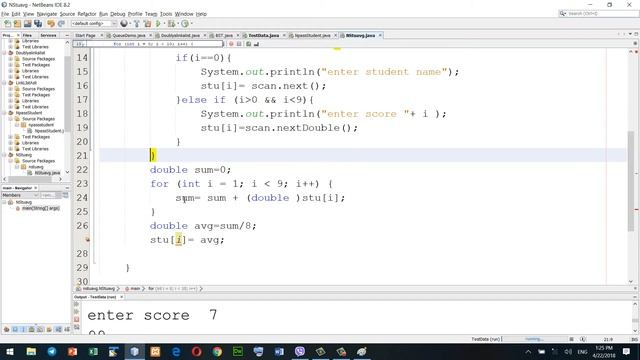
Task: Click the Save All toolbar icon
Action: [38, 24]
